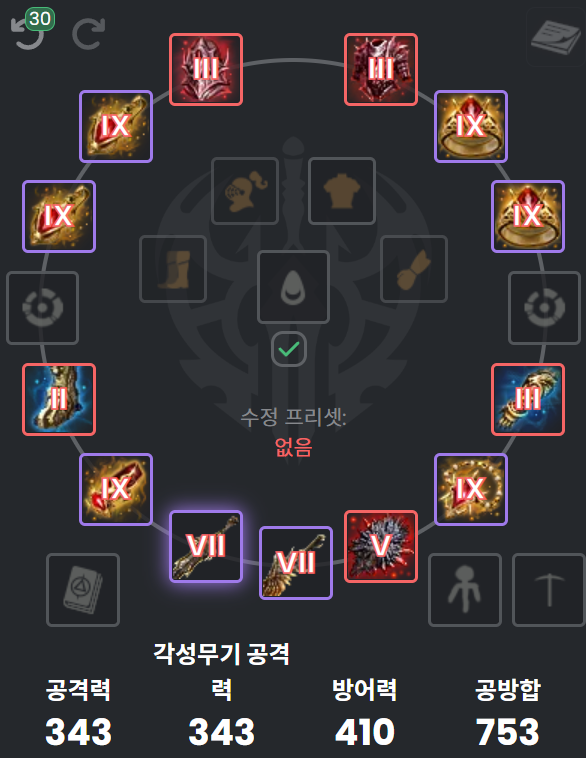
Task: Click the red 없음 preset link
Action: (x=293, y=447)
